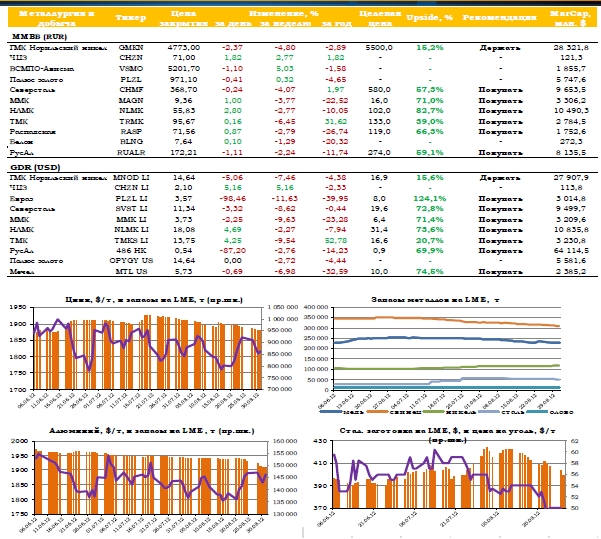Viewport: 601px width, 539px height.
Task: Click the orange 'свинец' legend swatch
Action: pos(378,412)
